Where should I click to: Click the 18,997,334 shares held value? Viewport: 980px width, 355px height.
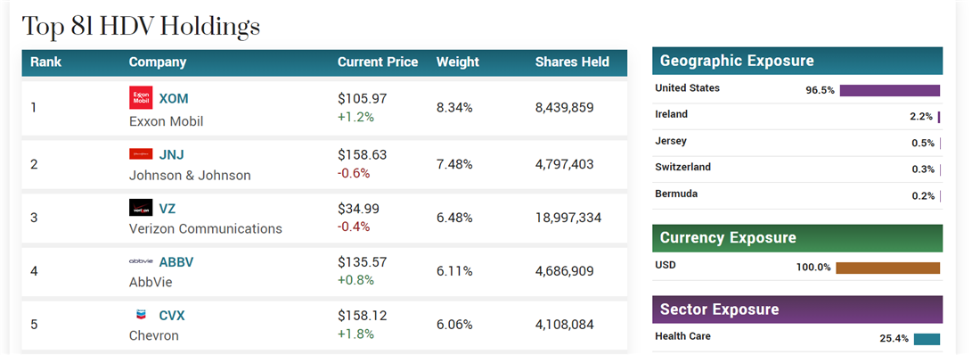click(568, 218)
